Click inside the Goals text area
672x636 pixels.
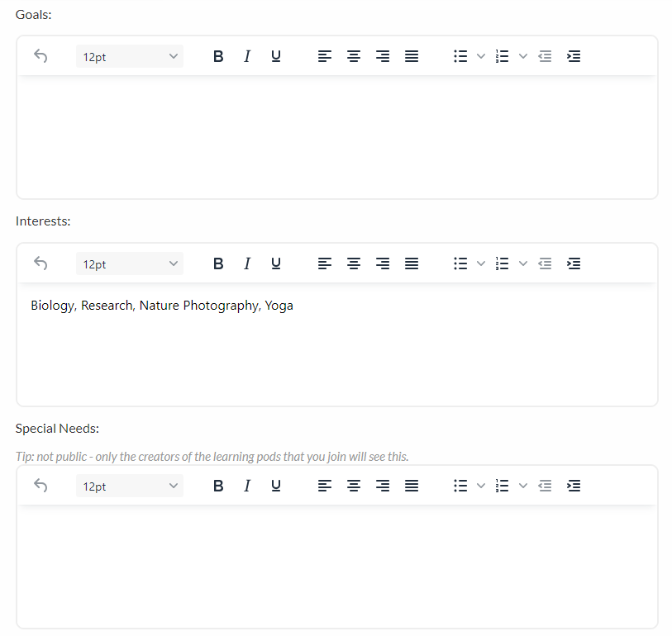[x=337, y=137]
